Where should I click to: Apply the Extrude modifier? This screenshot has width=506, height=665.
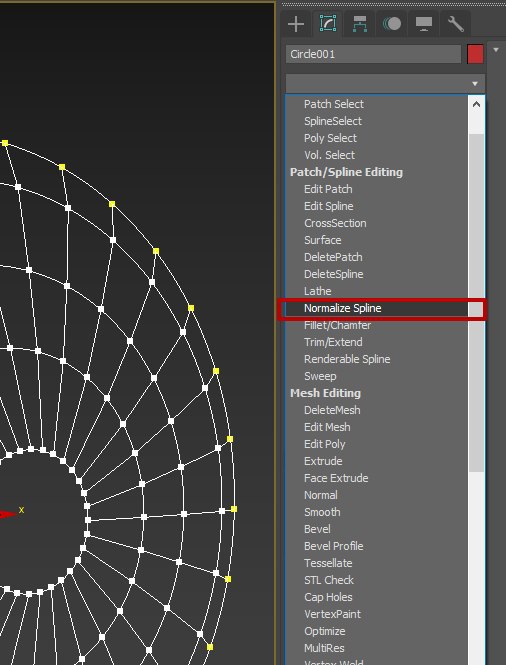(x=323, y=461)
